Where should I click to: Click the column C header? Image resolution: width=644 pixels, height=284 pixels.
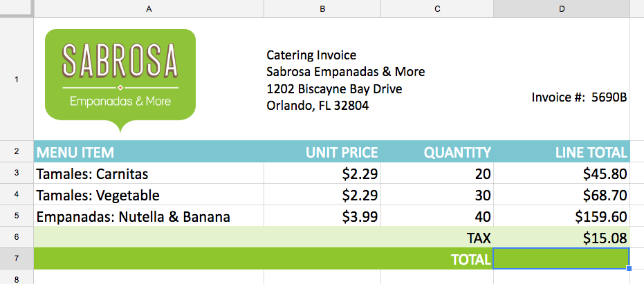click(436, 8)
